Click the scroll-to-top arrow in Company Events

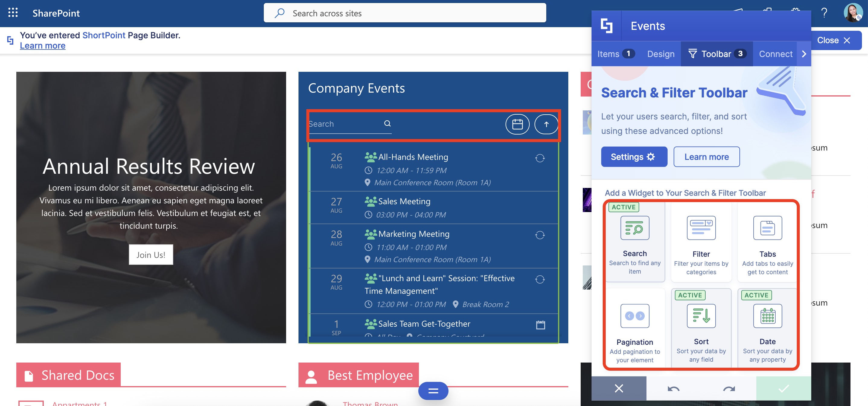click(x=546, y=124)
